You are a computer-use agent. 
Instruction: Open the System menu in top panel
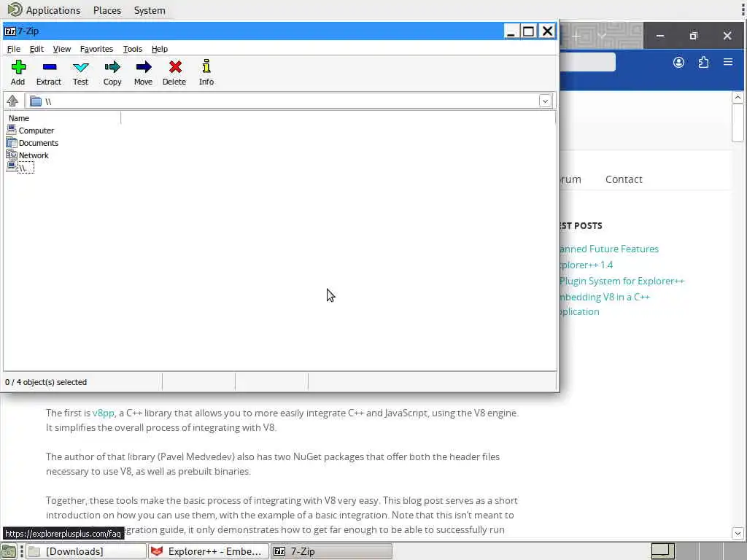150,10
